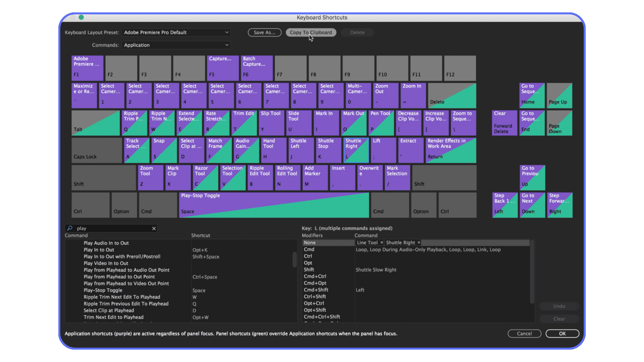Select the Pen Tool key on the keyboard
This screenshot has height=362, width=644.
point(381,123)
